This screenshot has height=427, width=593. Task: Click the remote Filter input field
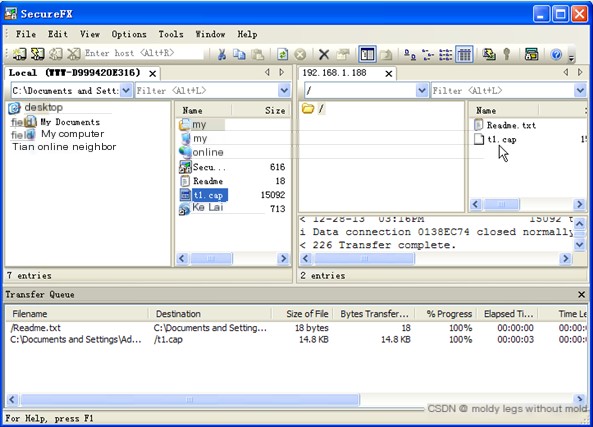503,90
